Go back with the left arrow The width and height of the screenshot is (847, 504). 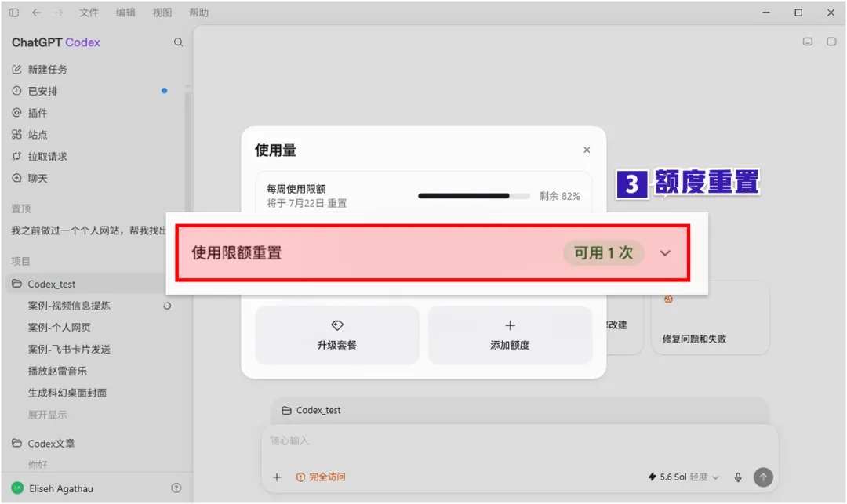pyautogui.click(x=36, y=13)
